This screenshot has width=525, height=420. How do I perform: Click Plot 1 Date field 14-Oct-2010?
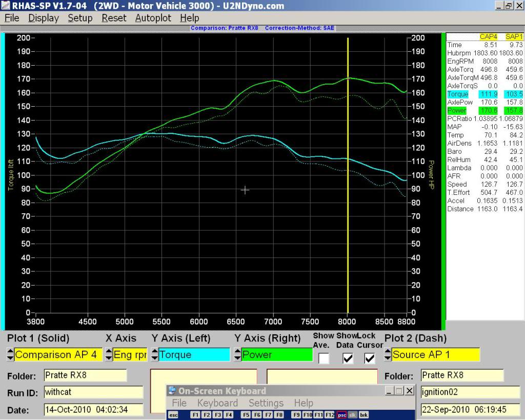click(x=93, y=410)
